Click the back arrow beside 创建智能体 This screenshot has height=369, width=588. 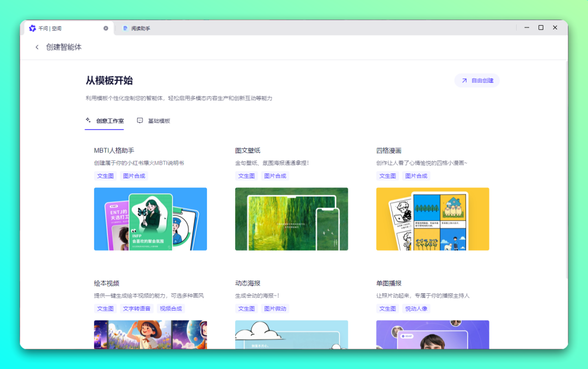click(x=37, y=47)
